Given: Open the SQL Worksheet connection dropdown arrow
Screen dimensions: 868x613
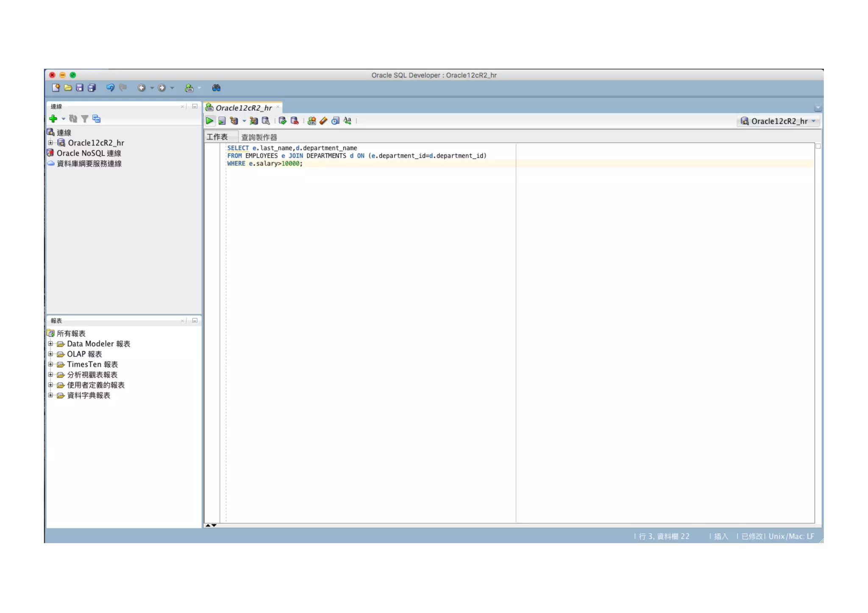Looking at the screenshot, I should pyautogui.click(x=199, y=88).
